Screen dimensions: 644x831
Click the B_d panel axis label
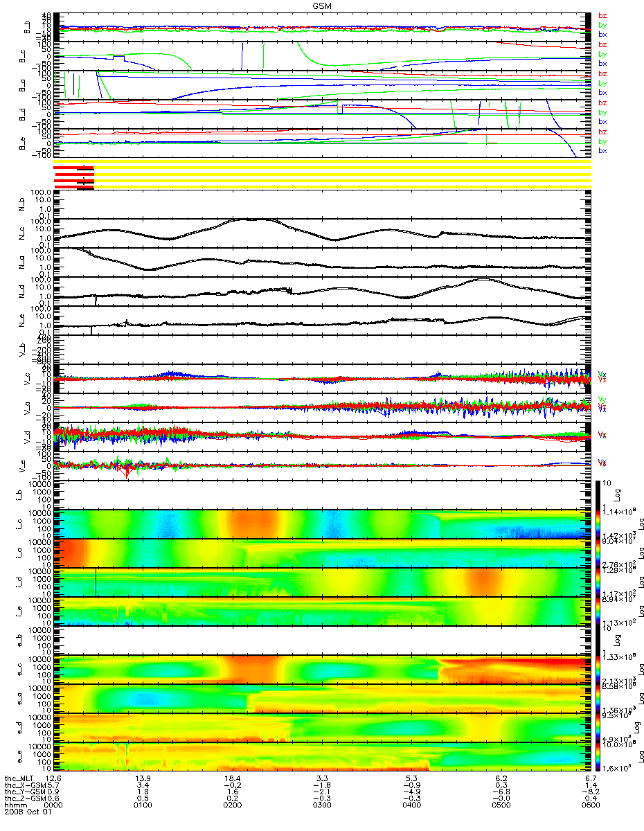click(23, 114)
